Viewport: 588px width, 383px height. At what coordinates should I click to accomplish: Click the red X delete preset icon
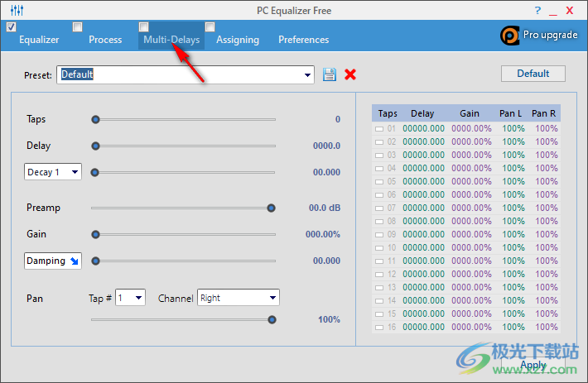click(350, 74)
